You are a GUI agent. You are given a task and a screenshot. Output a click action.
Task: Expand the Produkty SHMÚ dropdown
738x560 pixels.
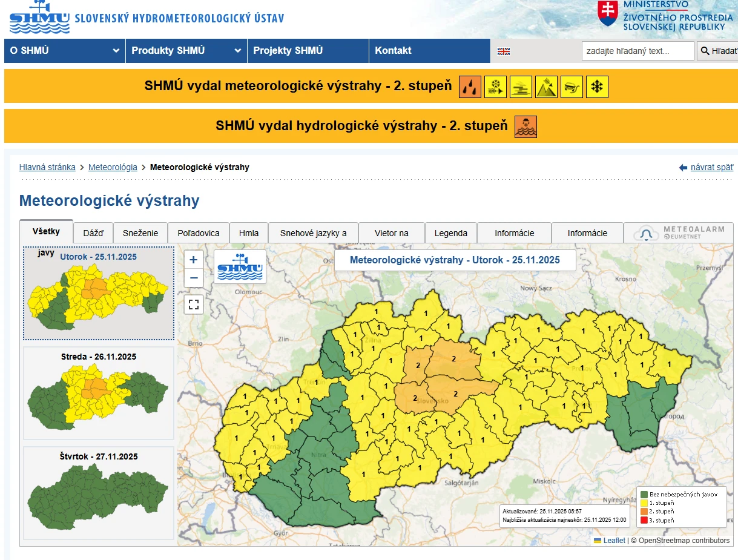pos(237,51)
